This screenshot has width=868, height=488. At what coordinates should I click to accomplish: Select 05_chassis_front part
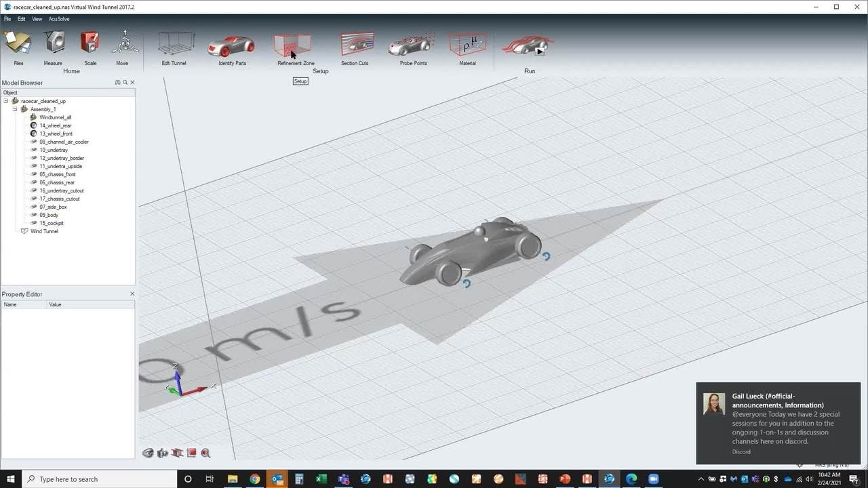58,174
